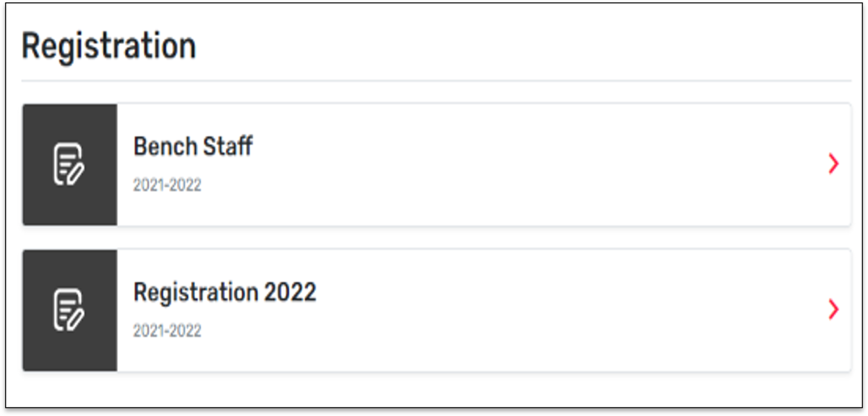868x416 pixels.
Task: Expand Bench Staff with its red chevron
Action: tap(833, 164)
